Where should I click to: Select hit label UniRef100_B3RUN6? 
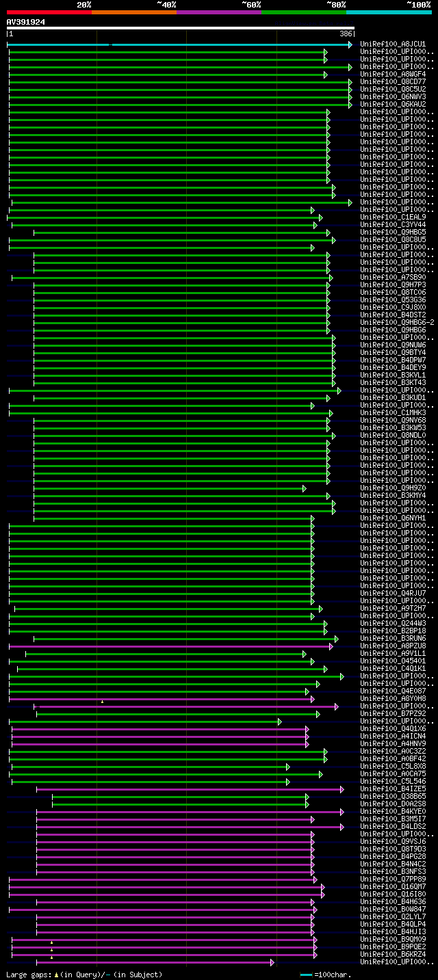click(394, 639)
